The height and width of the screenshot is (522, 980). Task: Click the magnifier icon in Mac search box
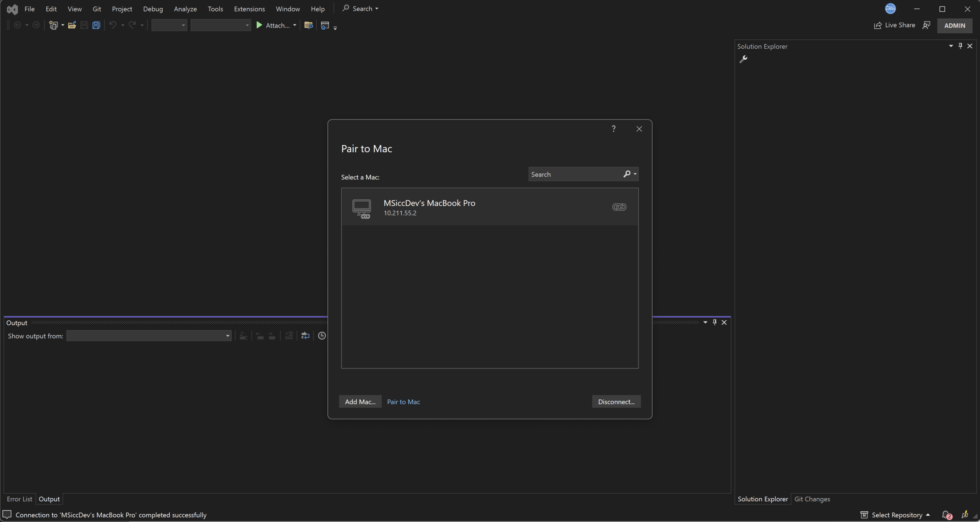[627, 174]
